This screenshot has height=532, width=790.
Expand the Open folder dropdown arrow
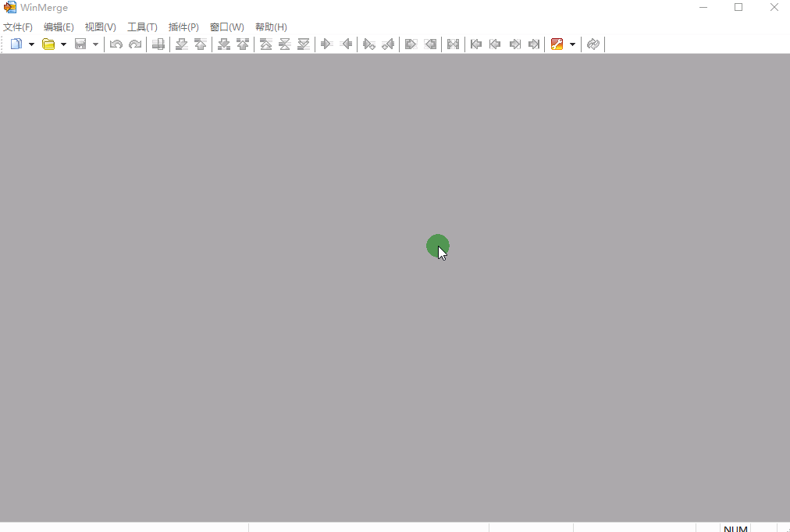[x=64, y=44]
